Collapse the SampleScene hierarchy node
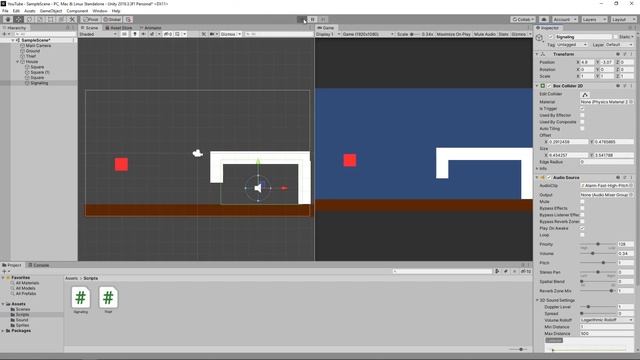The height and width of the screenshot is (360, 640). [13, 40]
